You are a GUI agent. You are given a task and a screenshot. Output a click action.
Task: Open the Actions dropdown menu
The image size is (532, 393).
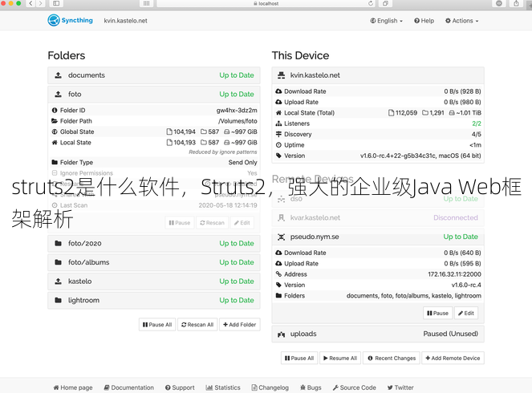(461, 21)
